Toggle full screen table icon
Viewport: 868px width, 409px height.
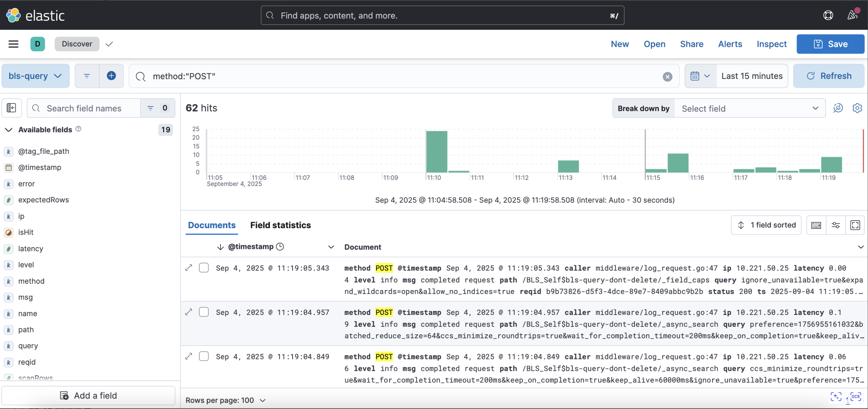[x=855, y=225]
